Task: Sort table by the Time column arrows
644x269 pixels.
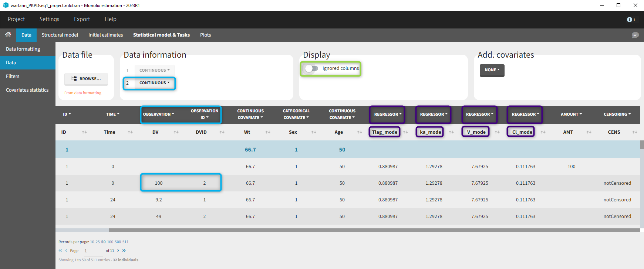Action: (130, 132)
